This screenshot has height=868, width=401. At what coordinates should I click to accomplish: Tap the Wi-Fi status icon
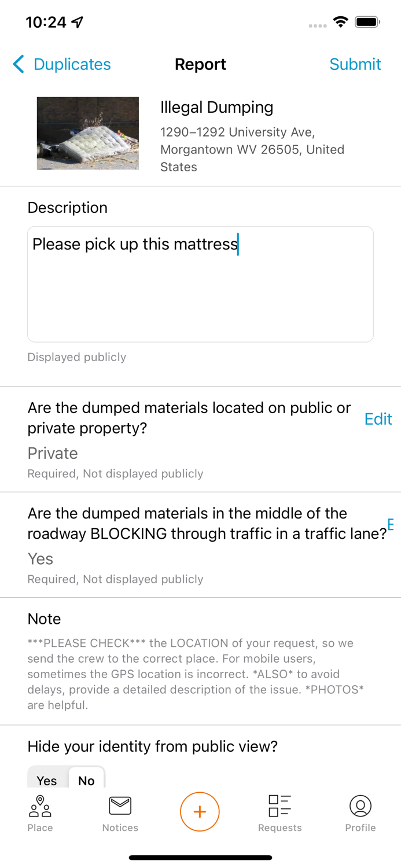[340, 23]
